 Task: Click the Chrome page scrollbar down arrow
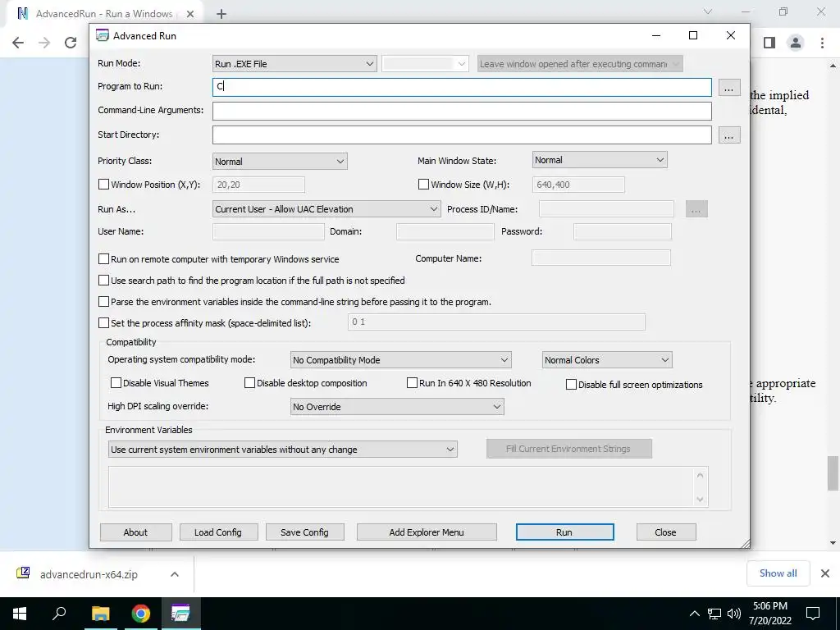tap(833, 543)
